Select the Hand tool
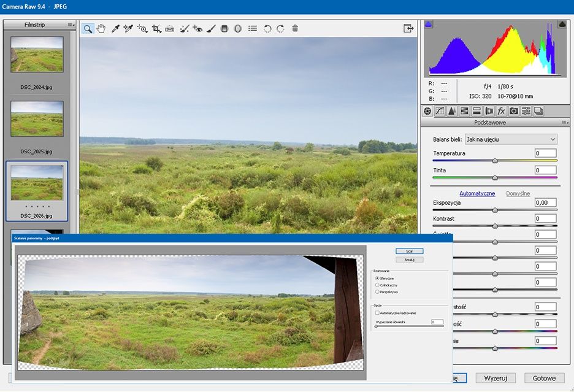The width and height of the screenshot is (574, 392). (x=101, y=29)
